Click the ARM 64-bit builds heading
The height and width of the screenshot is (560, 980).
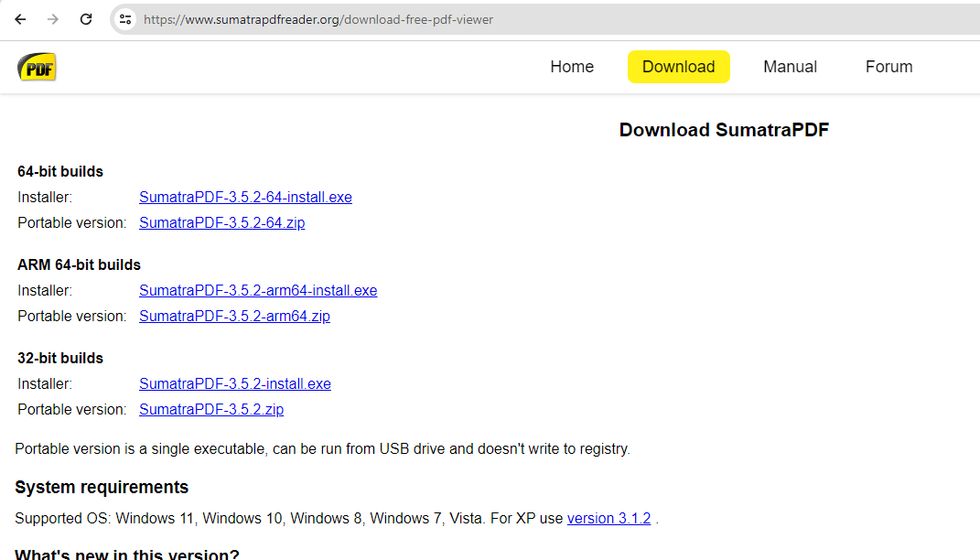tap(79, 265)
